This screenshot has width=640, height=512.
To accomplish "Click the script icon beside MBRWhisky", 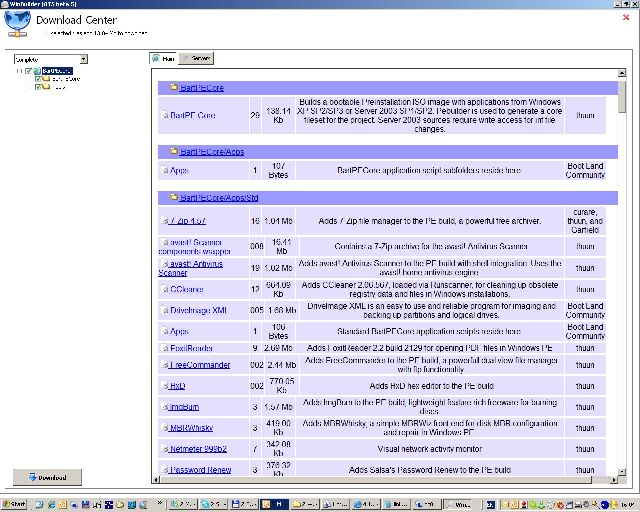I will point(165,427).
